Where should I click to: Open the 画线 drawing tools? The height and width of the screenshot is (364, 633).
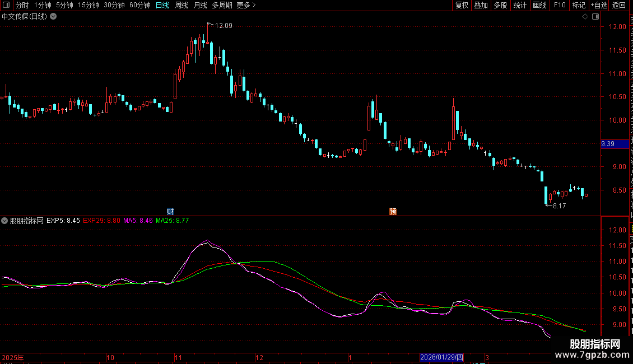pyautogui.click(x=539, y=5)
